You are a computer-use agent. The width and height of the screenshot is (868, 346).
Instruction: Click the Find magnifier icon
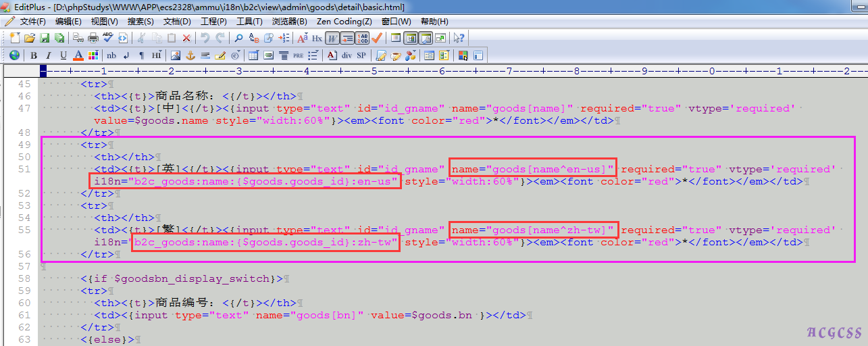point(238,38)
